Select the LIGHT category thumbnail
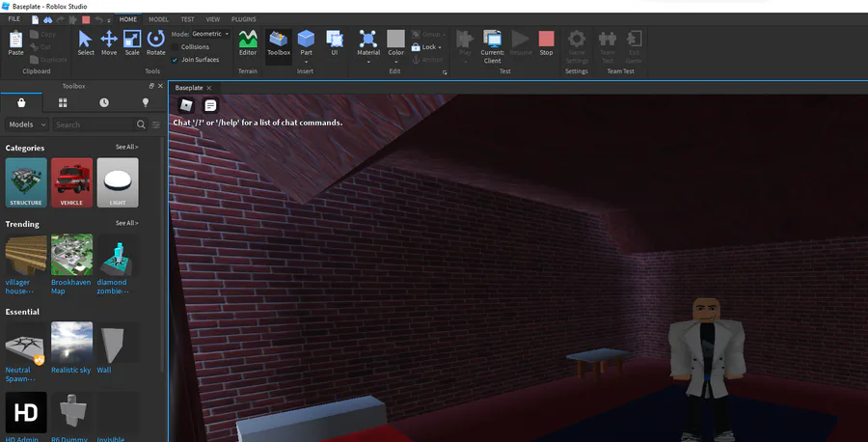Screen dimensions: 868x442 [118, 182]
